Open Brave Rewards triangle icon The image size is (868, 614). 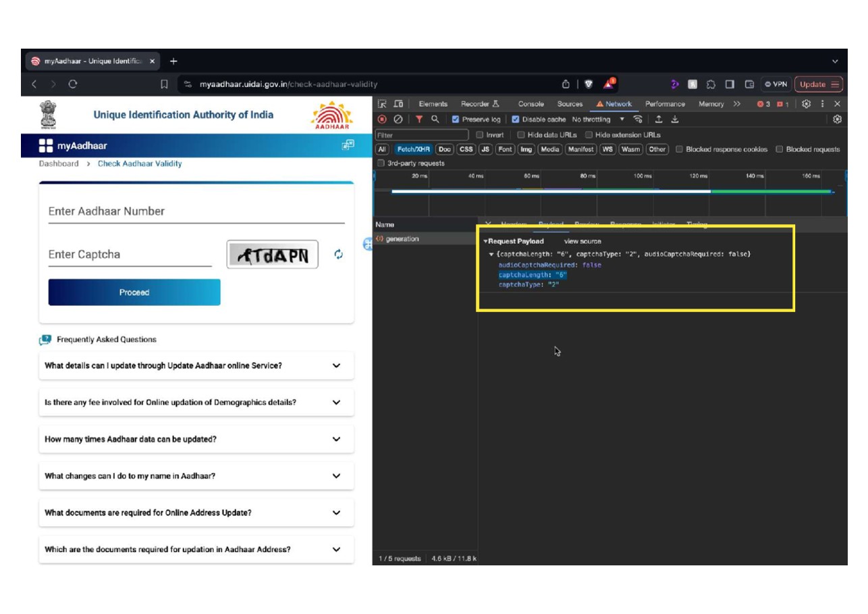click(609, 84)
